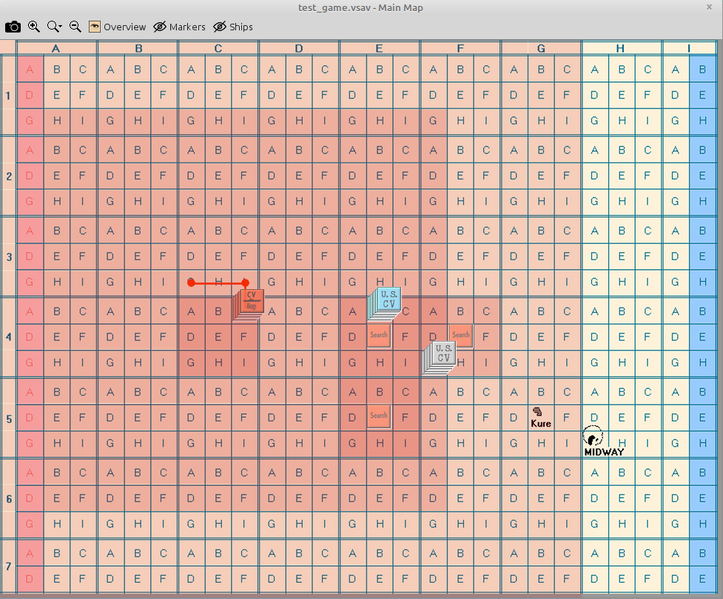Click column header C
The width and height of the screenshot is (723, 599).
[x=218, y=48]
